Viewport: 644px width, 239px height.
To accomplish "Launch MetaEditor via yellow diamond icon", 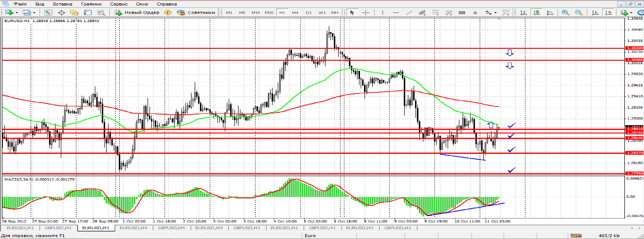I will (167, 12).
